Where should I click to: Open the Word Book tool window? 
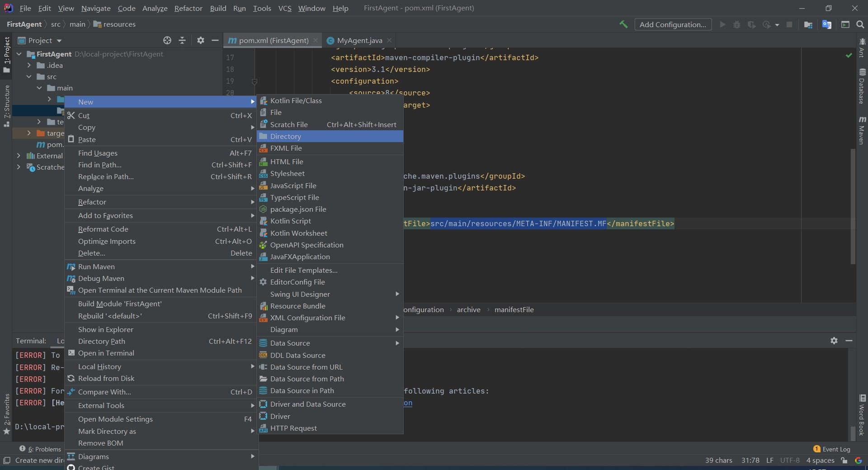pyautogui.click(x=862, y=415)
